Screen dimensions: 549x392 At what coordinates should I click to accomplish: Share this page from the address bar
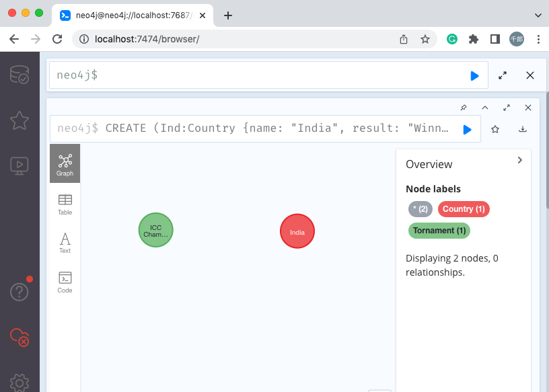(x=404, y=39)
